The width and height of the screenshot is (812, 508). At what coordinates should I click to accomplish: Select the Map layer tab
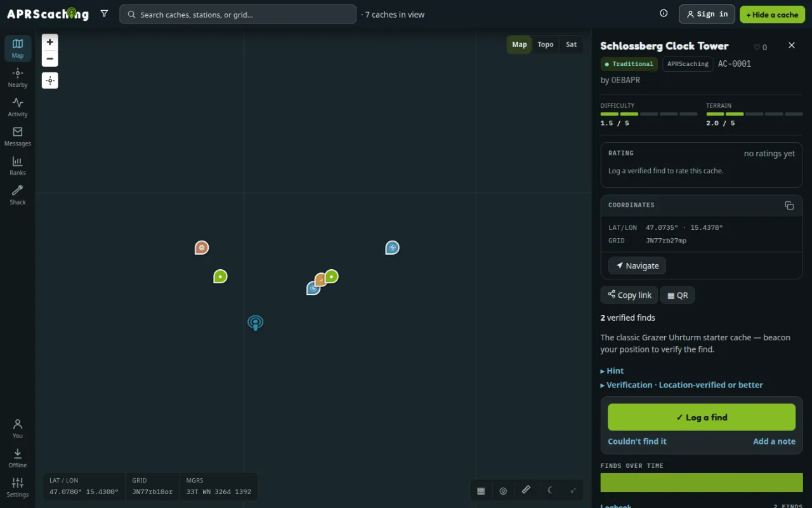[x=520, y=44]
